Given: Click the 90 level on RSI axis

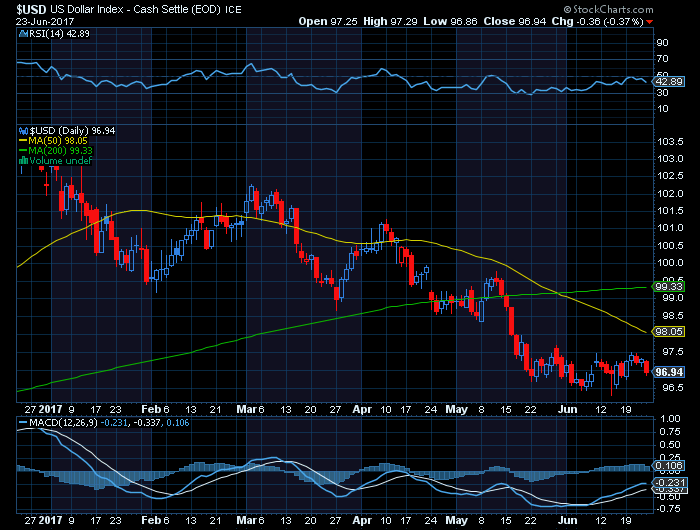Looking at the screenshot, I should (x=662, y=43).
